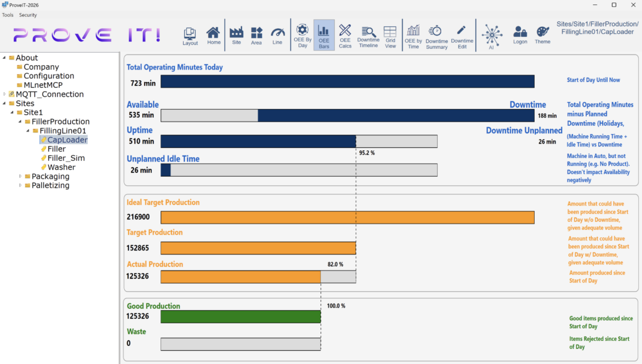The height and width of the screenshot is (364, 642).
Task: Click the Actual Production orange bar
Action: 241,277
